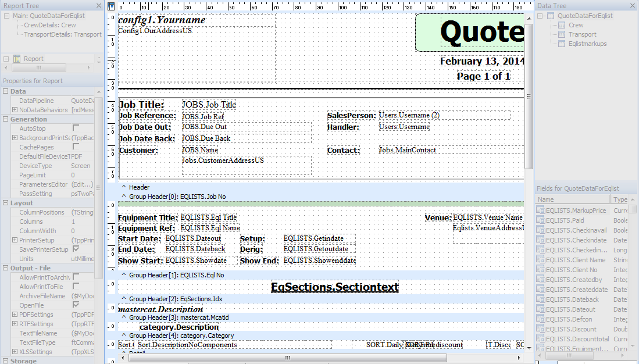
Task: Click the Crew pipeline icon in Data Tree
Action: [561, 25]
